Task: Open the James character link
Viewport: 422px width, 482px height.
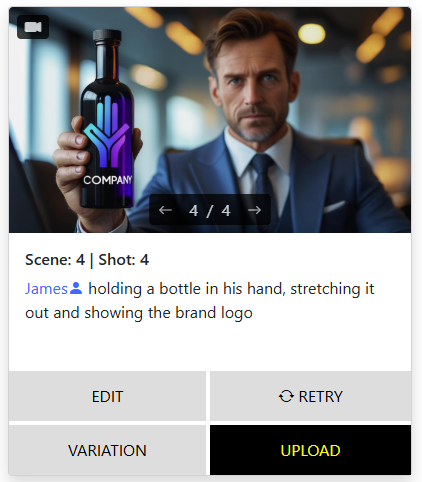Action: point(46,289)
